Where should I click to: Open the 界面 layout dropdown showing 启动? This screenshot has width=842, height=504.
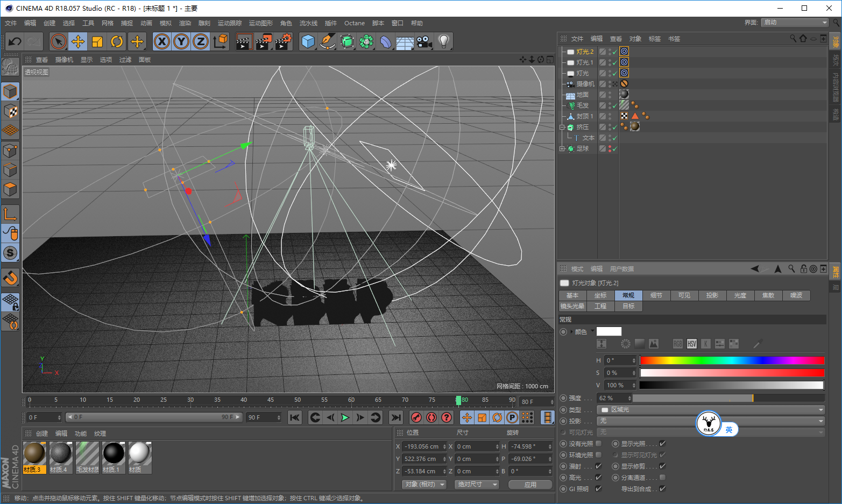tap(794, 23)
